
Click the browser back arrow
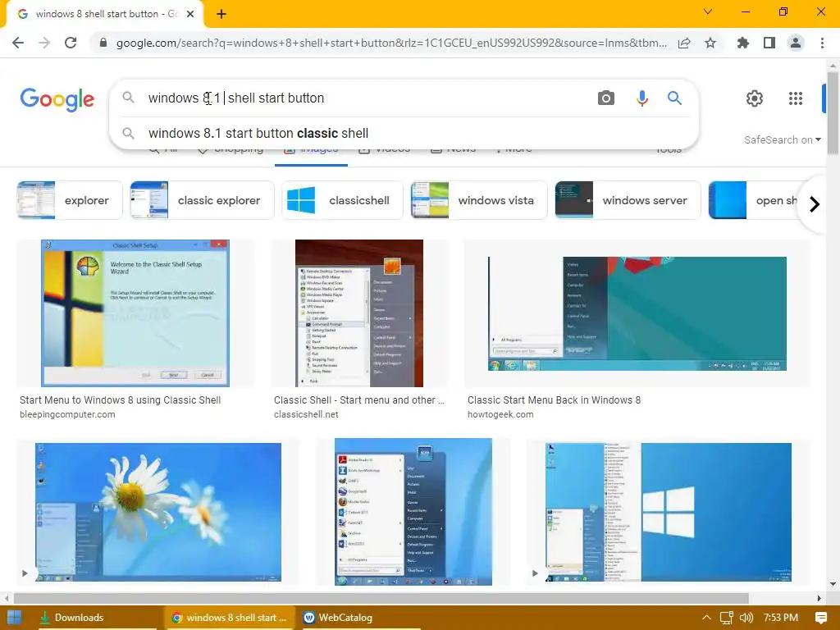click(18, 43)
